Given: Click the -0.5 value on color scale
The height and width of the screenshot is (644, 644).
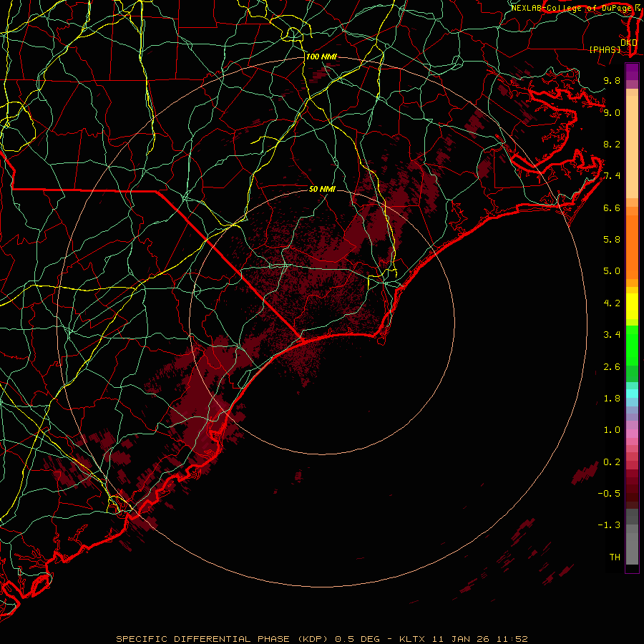Looking at the screenshot, I should click(x=609, y=494).
